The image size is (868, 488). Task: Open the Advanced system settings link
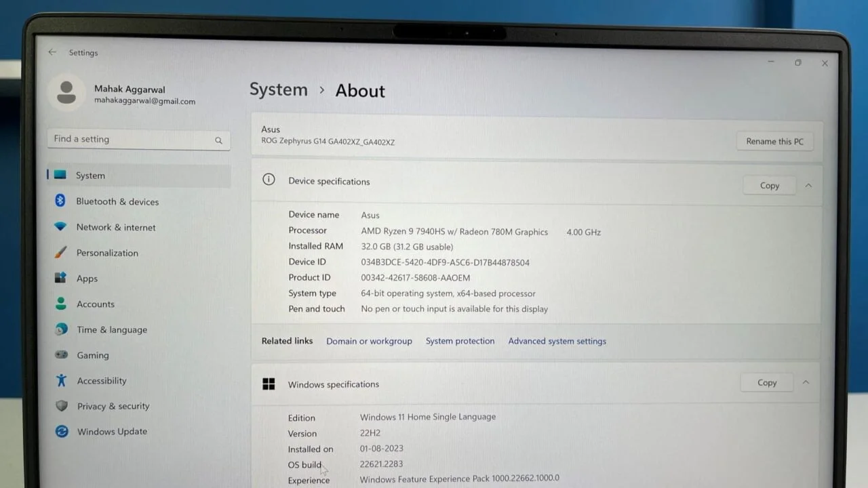(557, 341)
